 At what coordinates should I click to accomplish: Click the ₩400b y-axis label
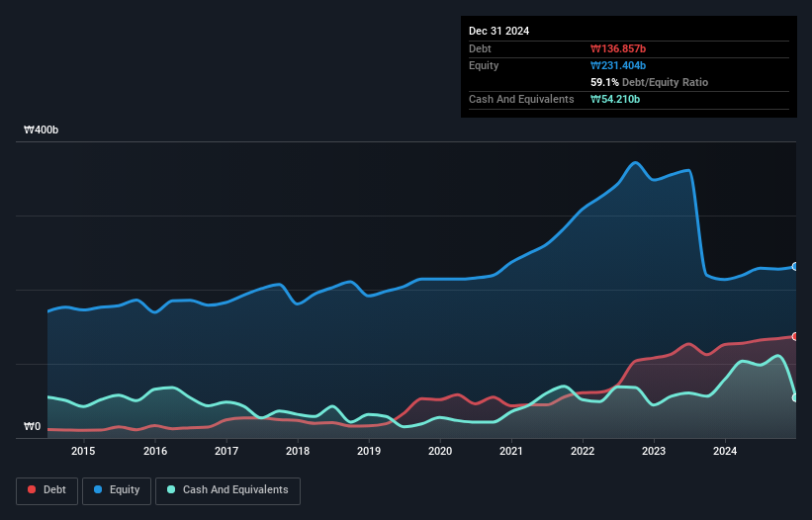pos(41,130)
